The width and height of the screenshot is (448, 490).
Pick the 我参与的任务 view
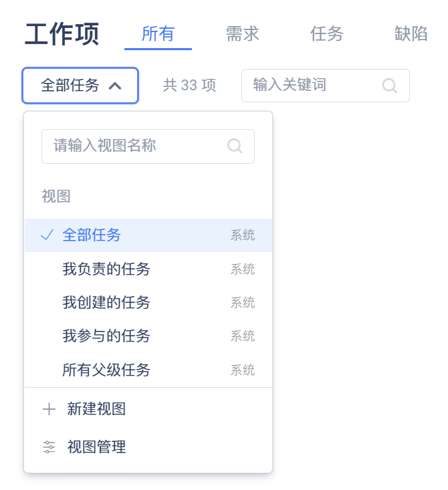coord(106,336)
